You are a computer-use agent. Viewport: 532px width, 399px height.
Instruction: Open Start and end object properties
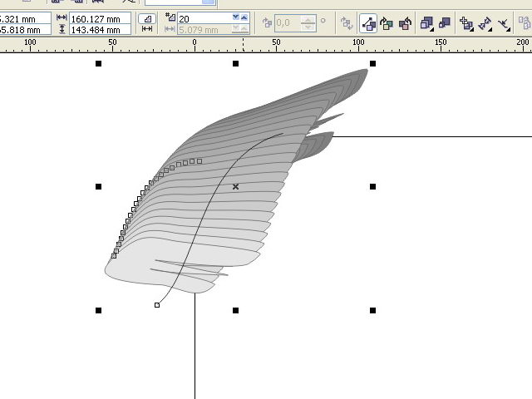485,24
